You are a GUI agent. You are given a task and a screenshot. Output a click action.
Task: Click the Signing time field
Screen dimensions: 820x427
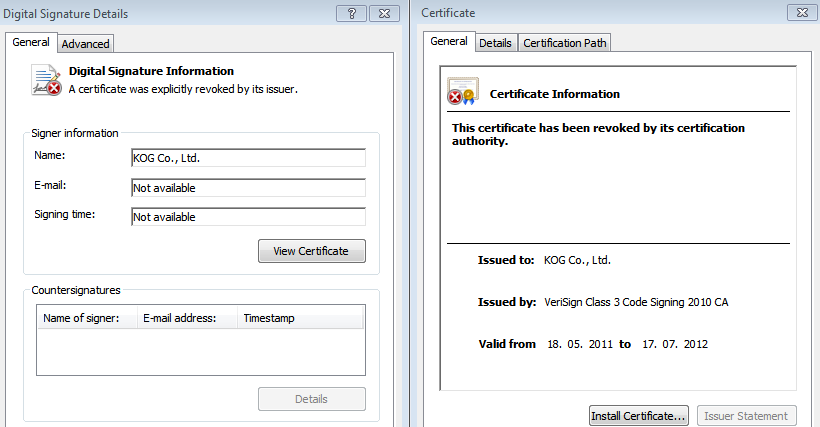click(x=248, y=217)
